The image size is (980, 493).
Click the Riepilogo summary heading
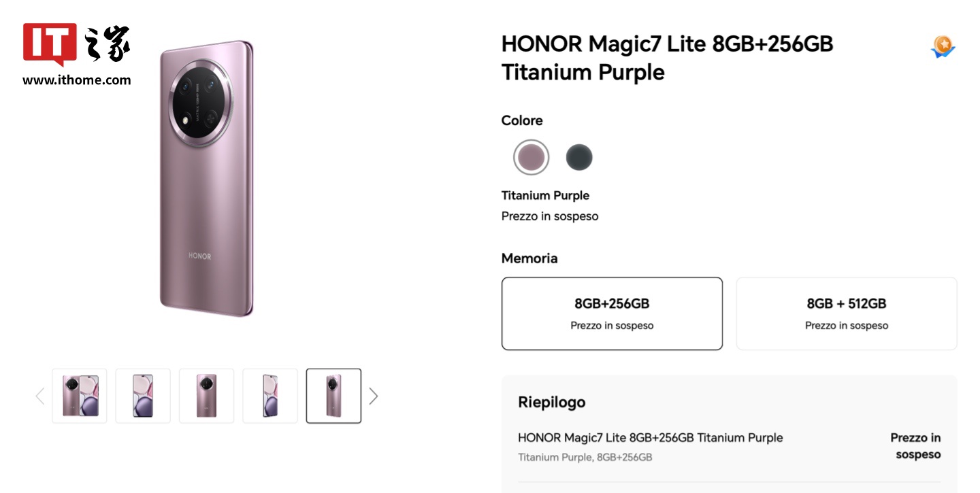click(x=551, y=402)
